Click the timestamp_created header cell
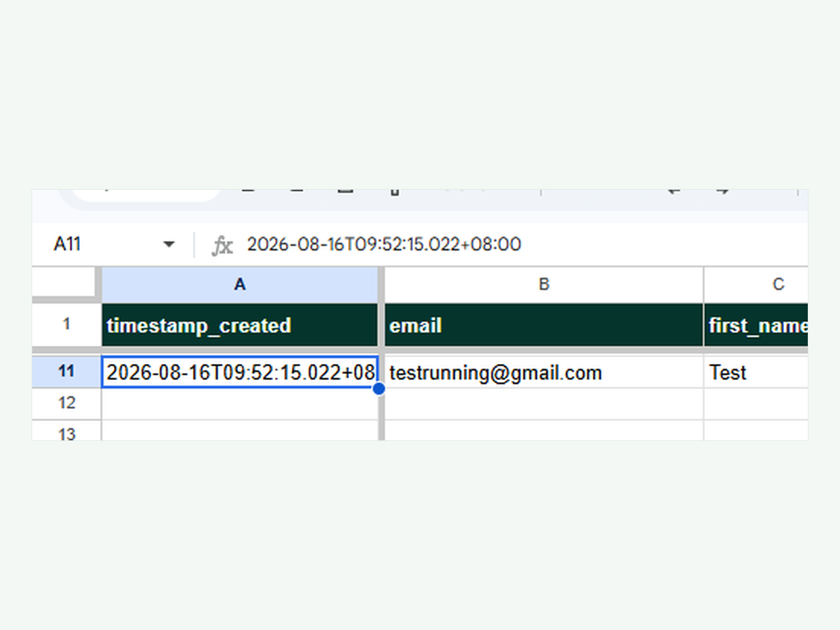Screen dimensions: 840x630 pyautogui.click(x=240, y=325)
